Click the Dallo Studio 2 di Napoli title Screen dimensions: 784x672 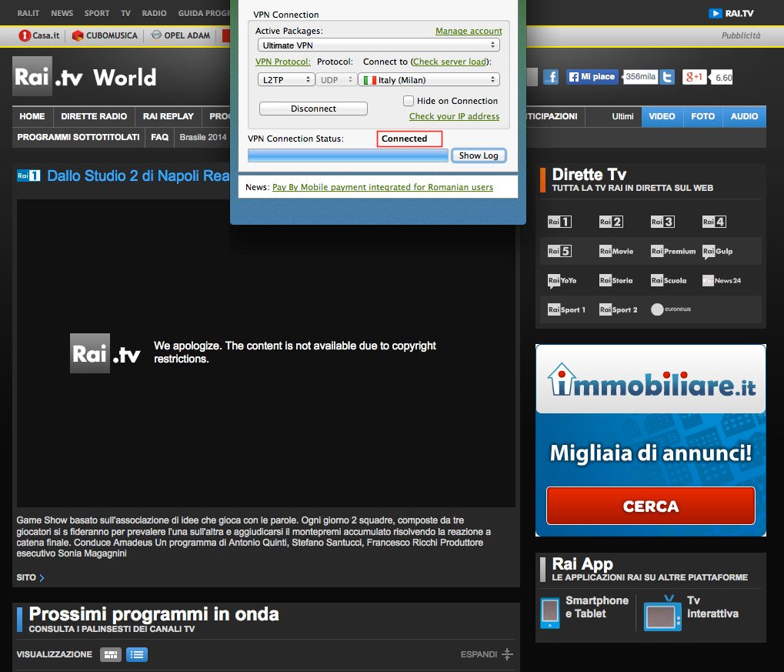pyautogui.click(x=138, y=176)
